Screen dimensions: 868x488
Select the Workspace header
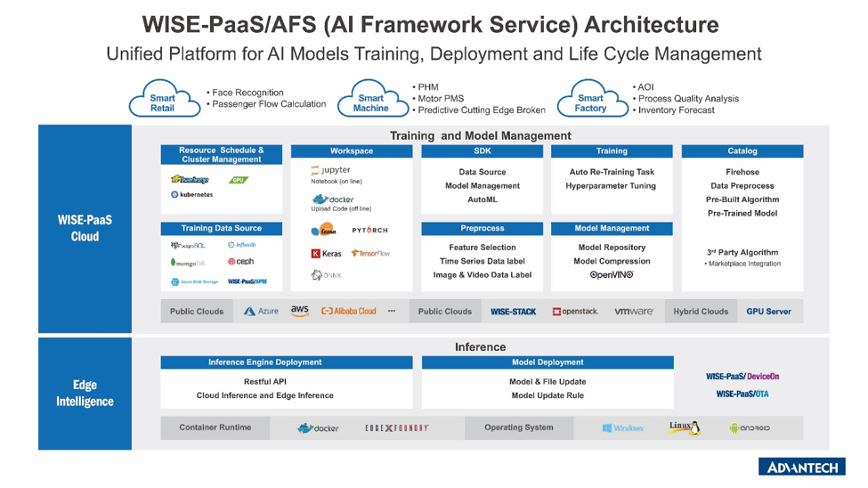[352, 151]
